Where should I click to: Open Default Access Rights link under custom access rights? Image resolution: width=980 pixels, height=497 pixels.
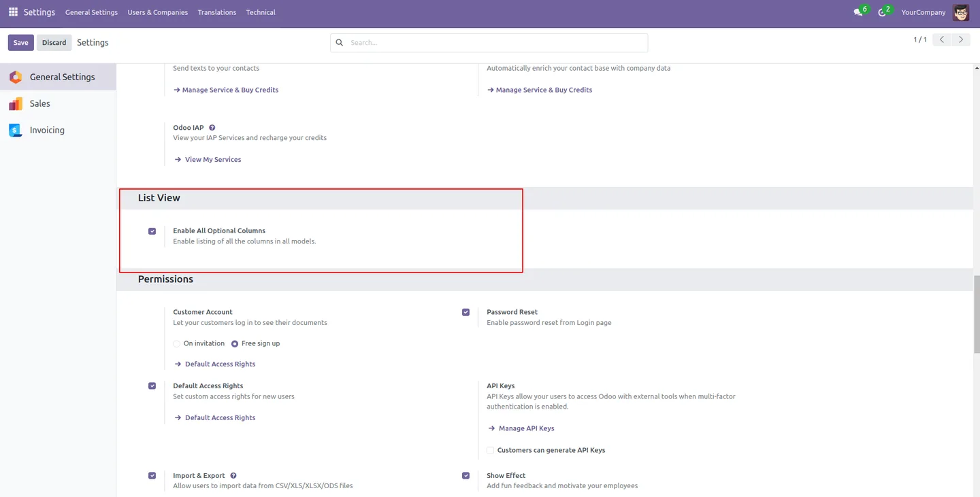point(220,418)
